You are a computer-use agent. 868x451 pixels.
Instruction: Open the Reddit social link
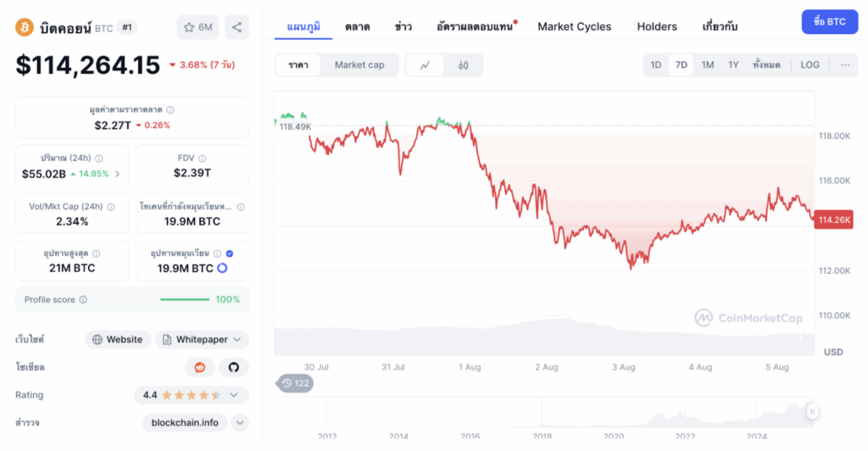(x=200, y=367)
